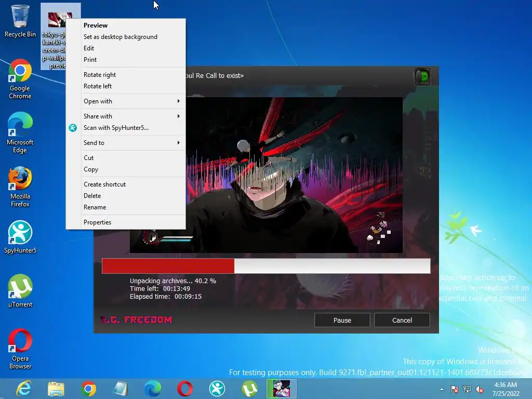Viewport: 532px width, 399px height.
Task: Choose Edit in the context menu
Action: point(126,48)
